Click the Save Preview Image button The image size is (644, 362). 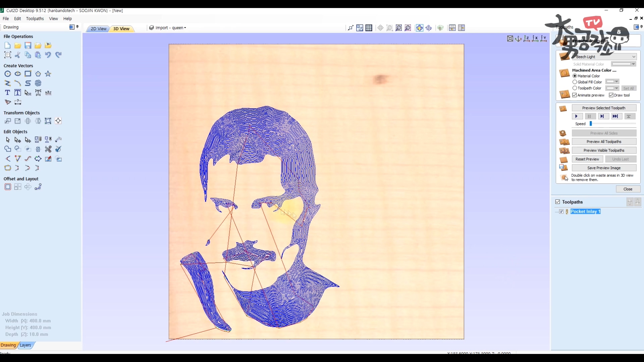604,168
